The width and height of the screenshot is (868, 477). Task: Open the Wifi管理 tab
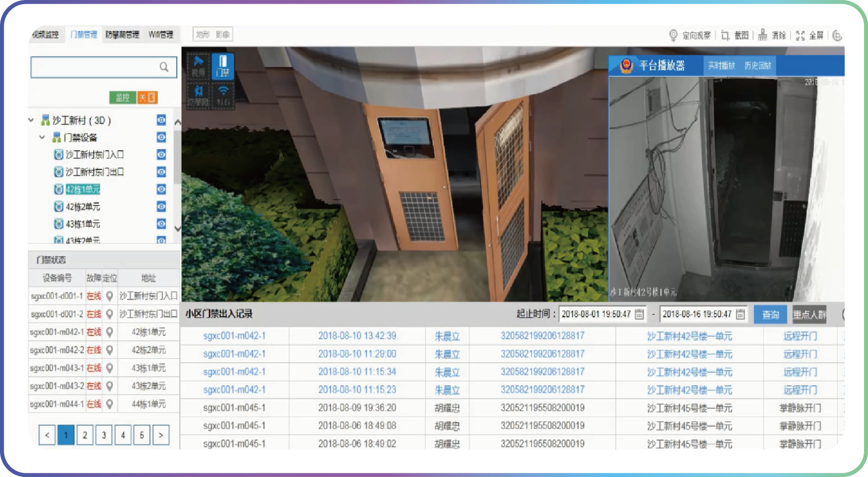[161, 35]
